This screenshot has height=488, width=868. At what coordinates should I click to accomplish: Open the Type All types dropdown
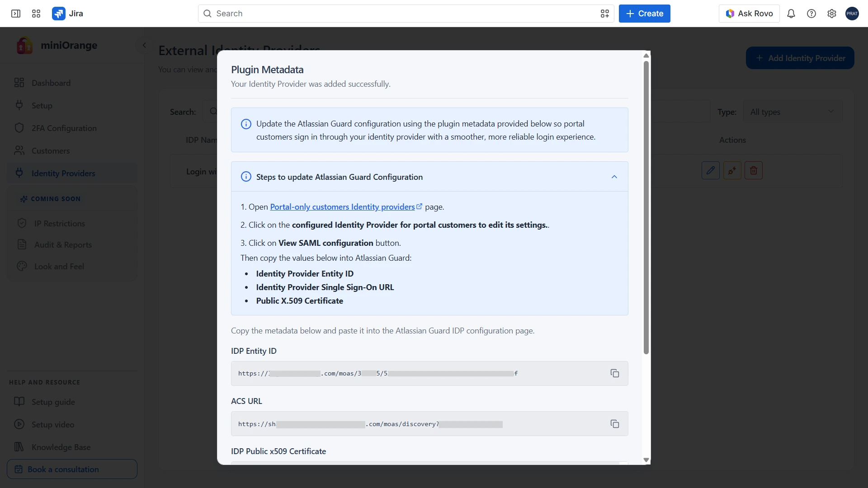[793, 112]
